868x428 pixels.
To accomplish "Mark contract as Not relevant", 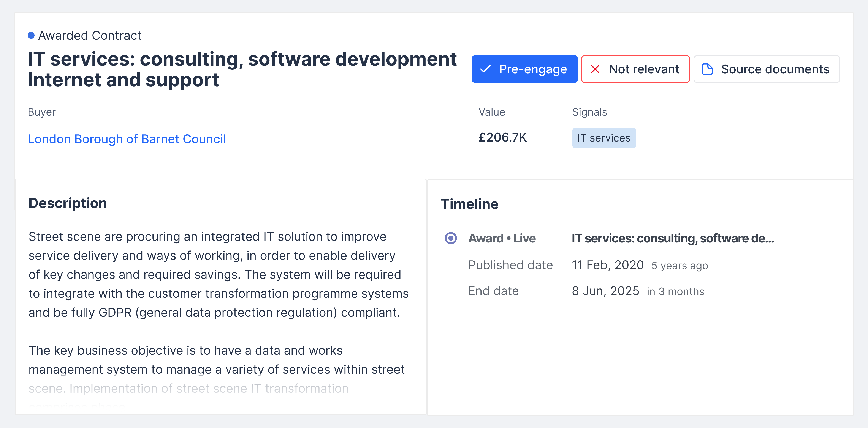I will [635, 69].
